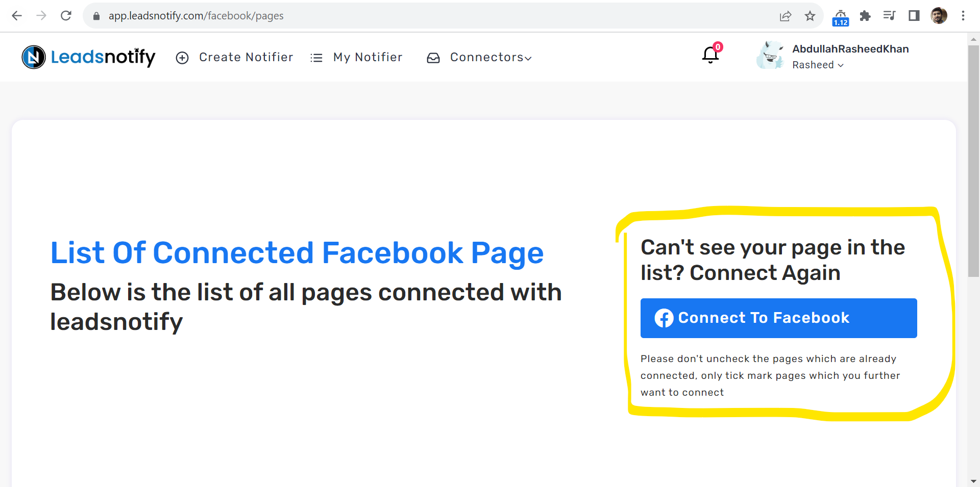The image size is (980, 487).
Task: Open the media control playlist icon
Action: tap(890, 16)
